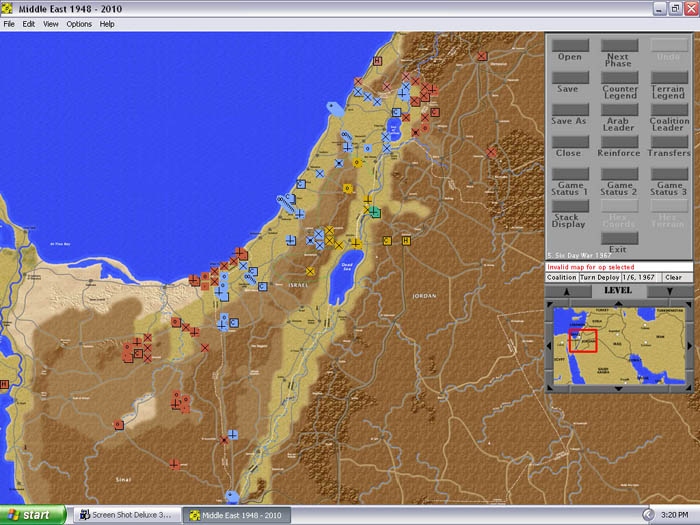Show the Counter Legend
This screenshot has height=525, width=700.
tap(619, 78)
